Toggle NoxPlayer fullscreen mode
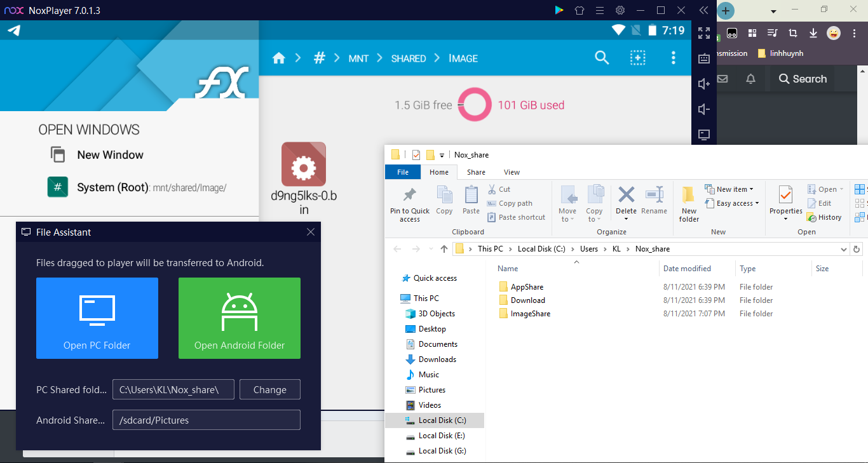This screenshot has height=463, width=868. coord(704,33)
